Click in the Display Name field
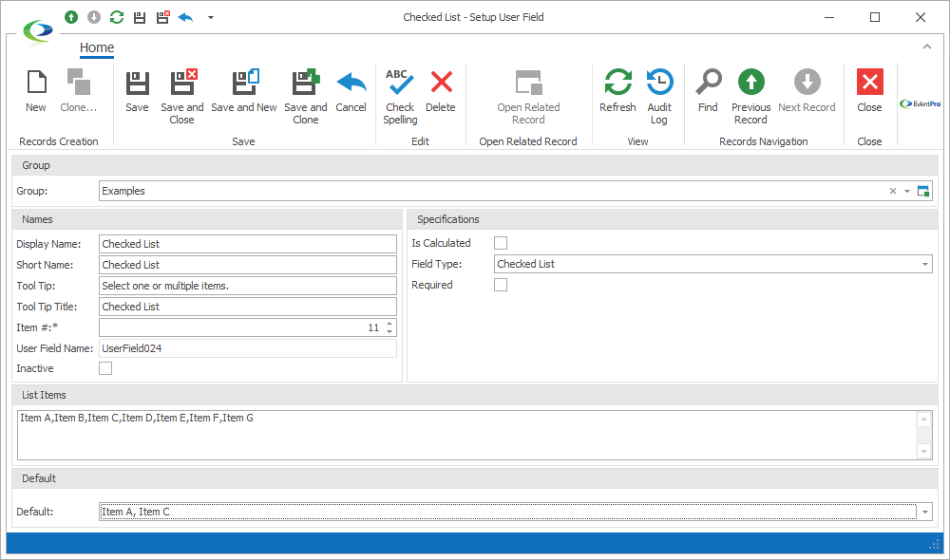The height and width of the screenshot is (560, 950). coord(248,244)
